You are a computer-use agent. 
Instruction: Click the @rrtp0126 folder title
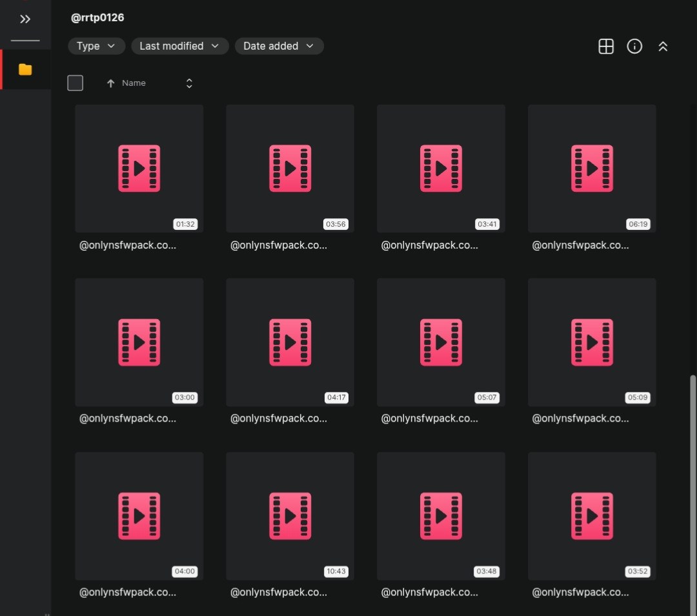(x=97, y=18)
